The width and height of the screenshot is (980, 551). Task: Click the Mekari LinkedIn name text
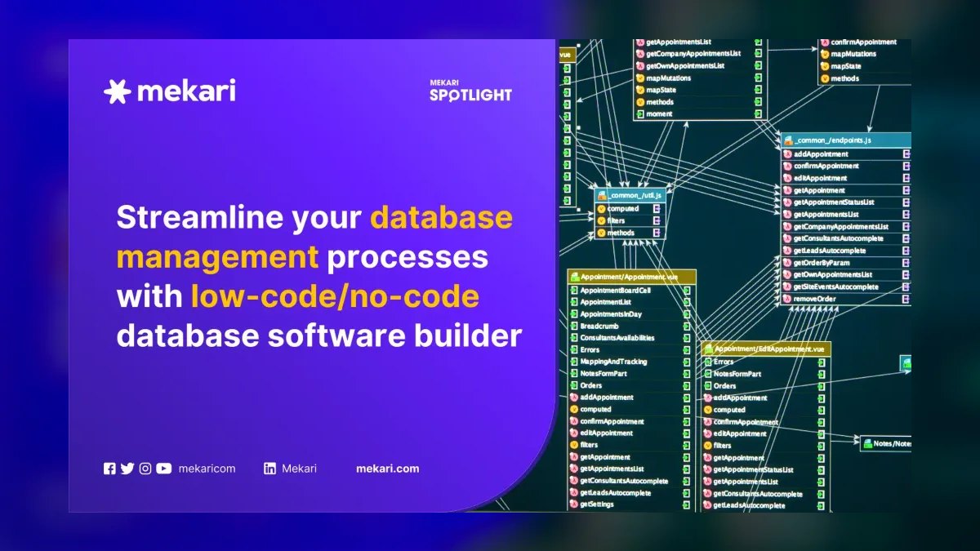[299, 469]
